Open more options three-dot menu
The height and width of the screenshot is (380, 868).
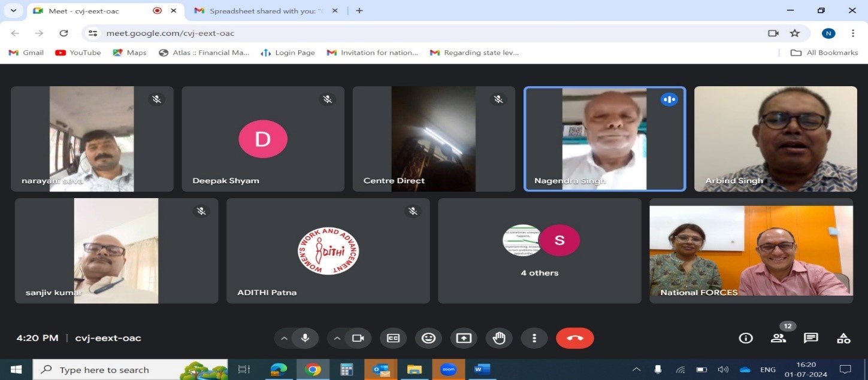point(534,338)
